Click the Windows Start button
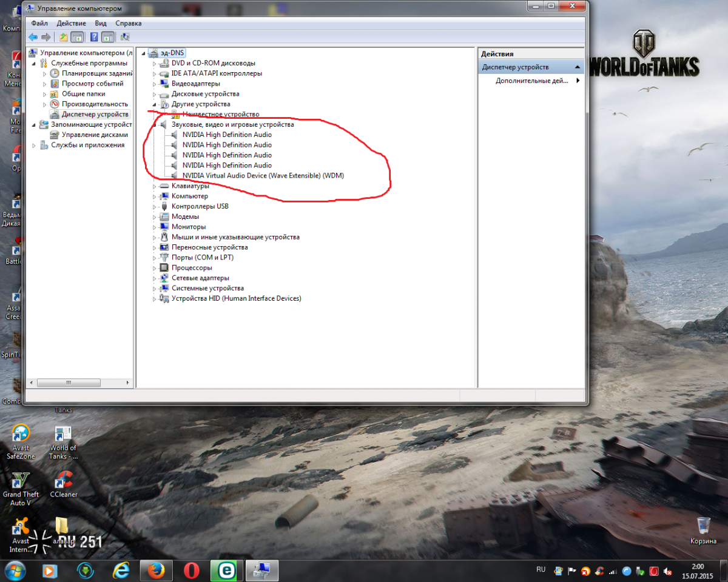Viewport: 728px width, 582px height. click(x=15, y=570)
